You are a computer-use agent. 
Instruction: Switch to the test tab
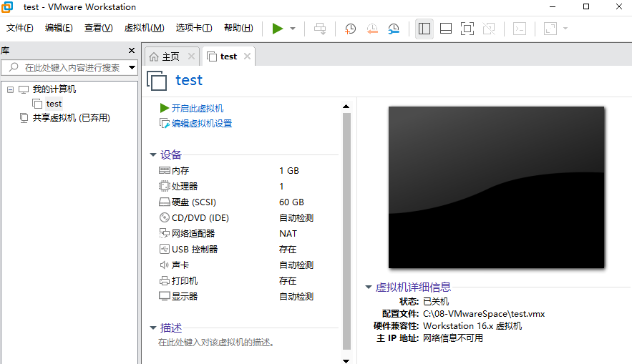point(228,56)
